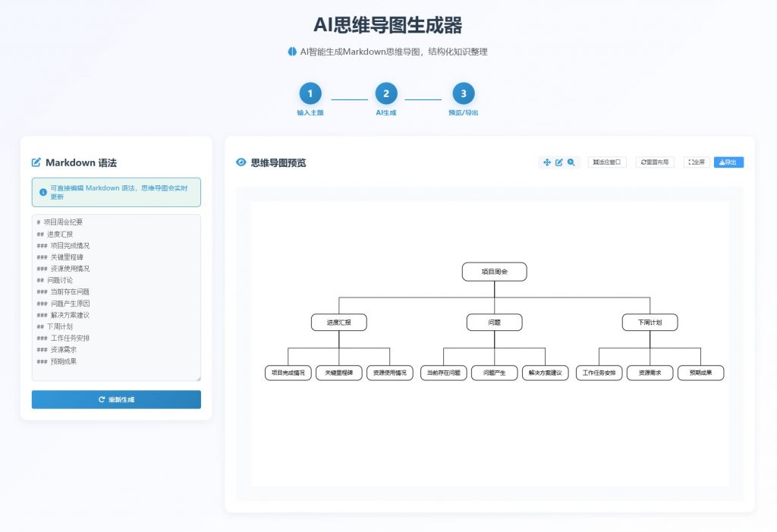Select the 进度汇报 node in the mind map
This screenshot has height=532, width=777.
pyautogui.click(x=338, y=323)
